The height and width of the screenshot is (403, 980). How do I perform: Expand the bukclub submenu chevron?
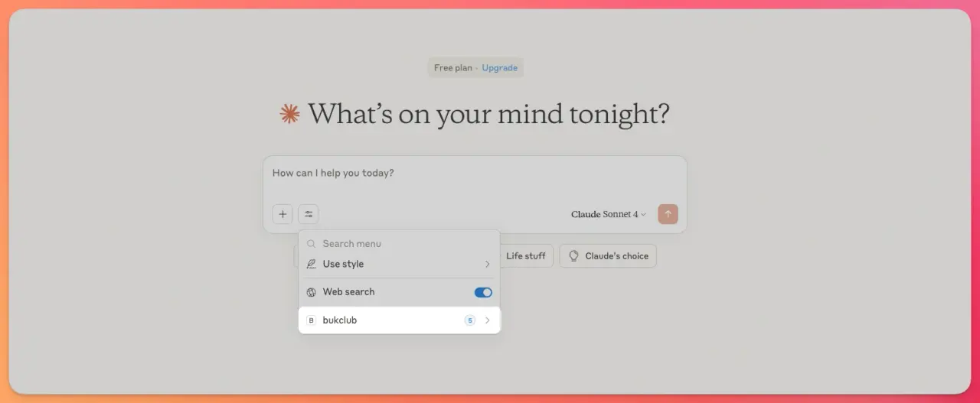(487, 320)
